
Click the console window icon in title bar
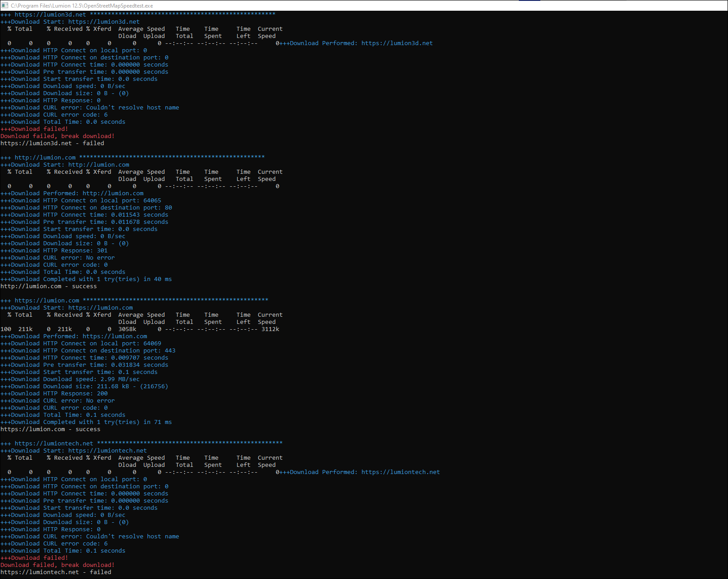(5, 5)
